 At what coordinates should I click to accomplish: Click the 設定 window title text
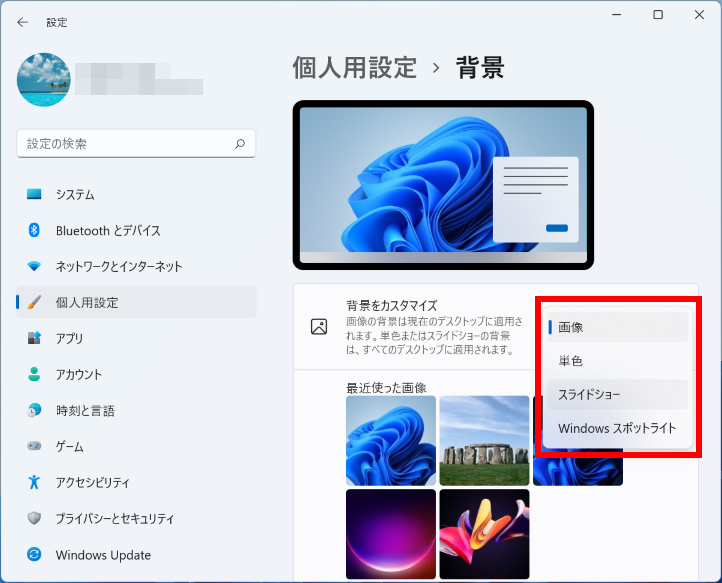coord(57,23)
